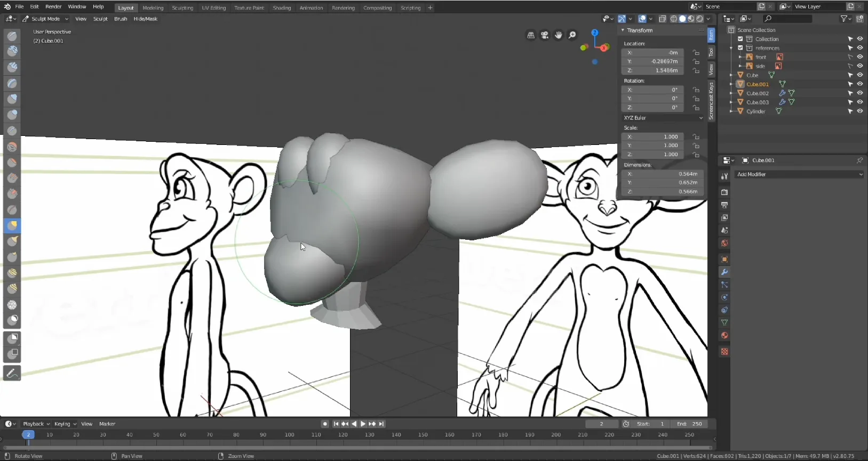Toggle lock on Scale Z
Image resolution: width=868 pixels, height=461 pixels.
[x=696, y=154]
